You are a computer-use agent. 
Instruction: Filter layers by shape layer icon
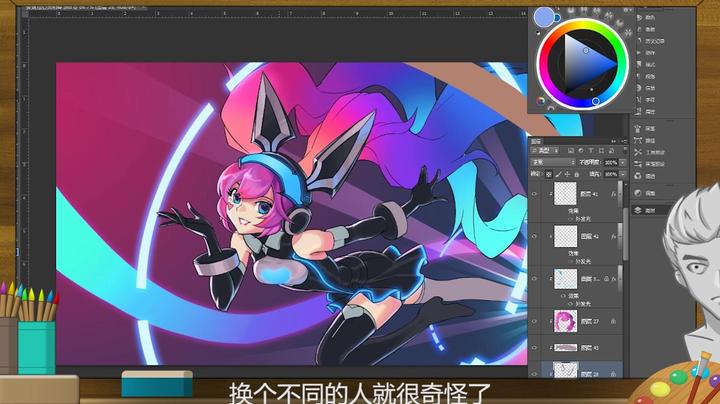(x=601, y=151)
